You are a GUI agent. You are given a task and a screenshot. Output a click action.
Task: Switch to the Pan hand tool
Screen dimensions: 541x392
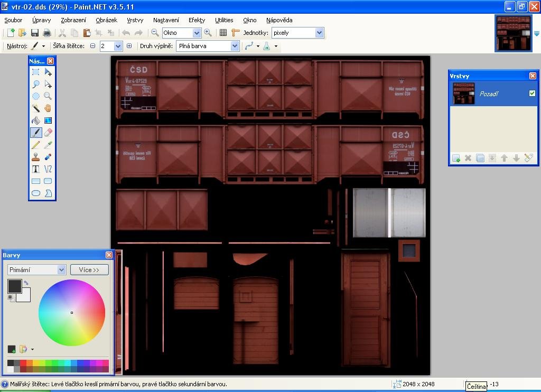coord(48,108)
